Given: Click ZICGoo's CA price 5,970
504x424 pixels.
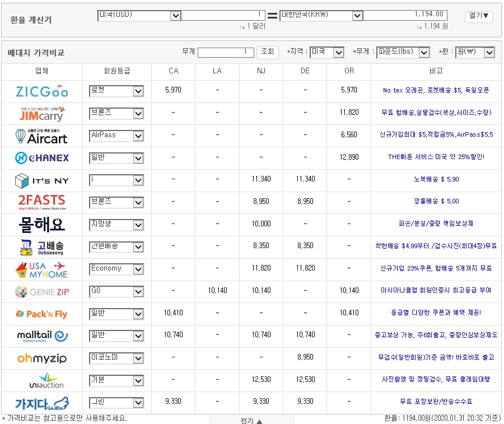Looking at the screenshot, I should [173, 90].
